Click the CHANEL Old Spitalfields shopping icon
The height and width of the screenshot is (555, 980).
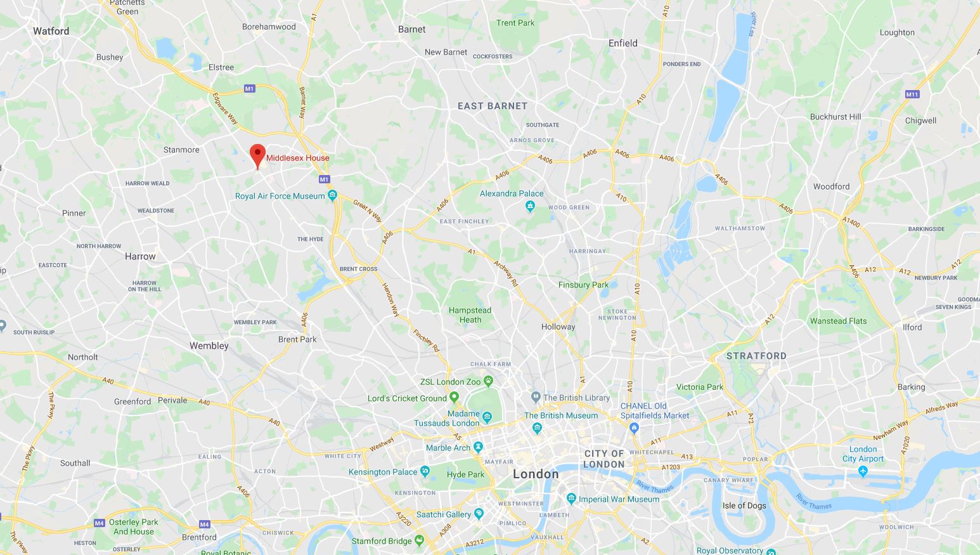(635, 428)
